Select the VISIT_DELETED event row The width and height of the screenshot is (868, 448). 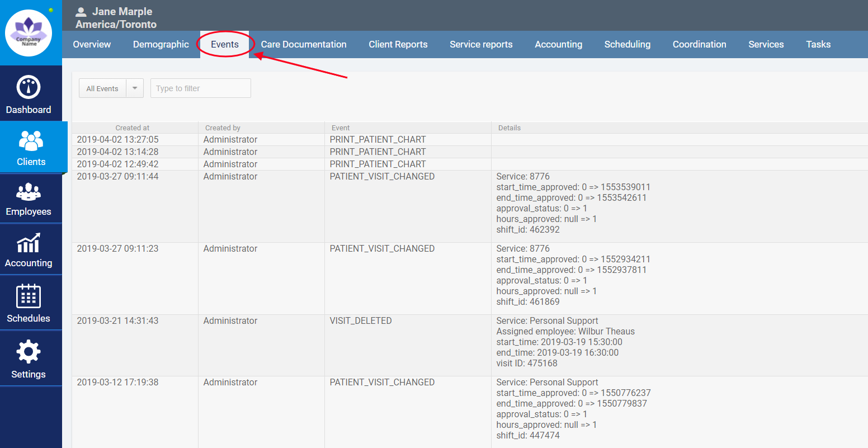click(361, 321)
